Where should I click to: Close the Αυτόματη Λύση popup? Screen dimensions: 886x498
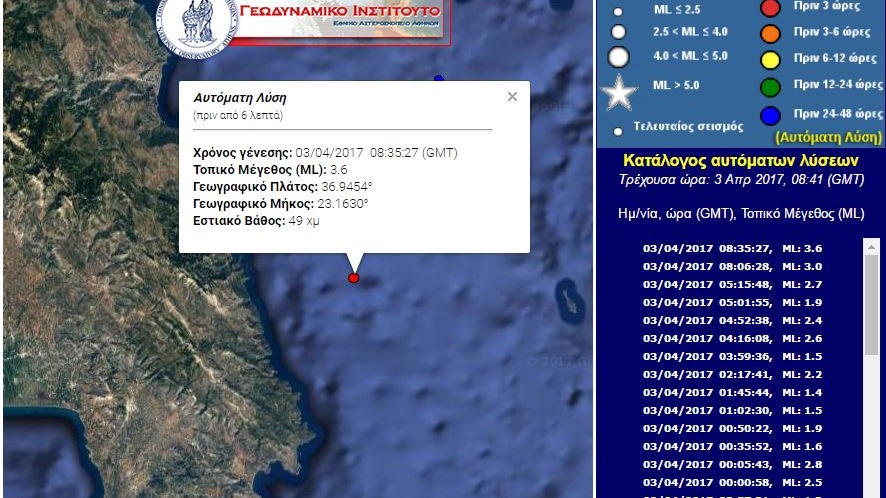[512, 97]
